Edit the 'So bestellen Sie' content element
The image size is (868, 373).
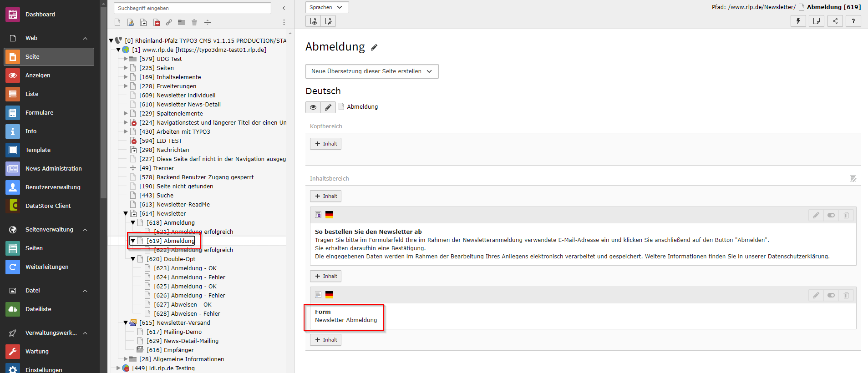pyautogui.click(x=816, y=215)
